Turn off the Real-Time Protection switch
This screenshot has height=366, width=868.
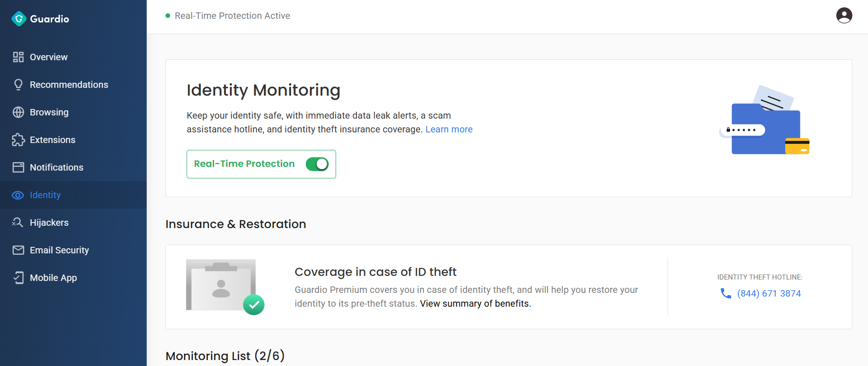click(x=317, y=164)
